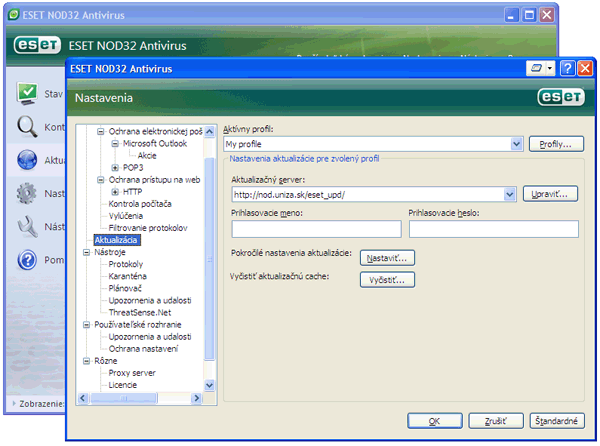
Task: Click the tree vertical scrollbar thumb
Action: click(x=209, y=259)
